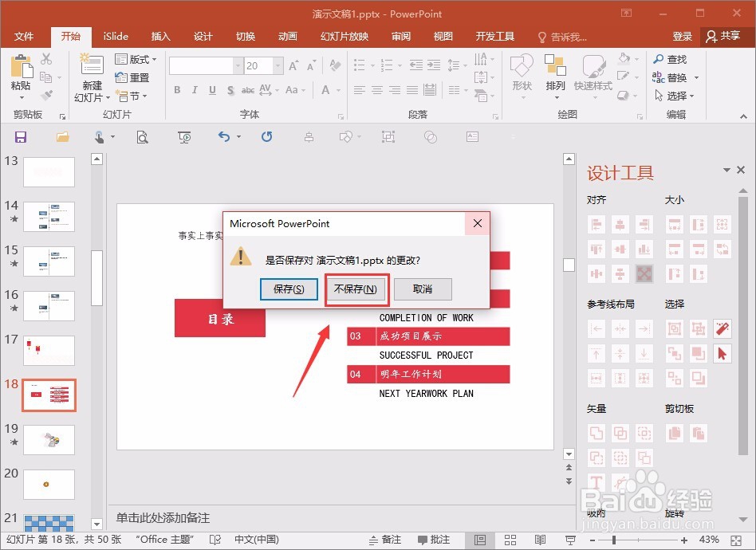Toggle Underline formatting
Screen dimensions: 756x550
(x=212, y=89)
